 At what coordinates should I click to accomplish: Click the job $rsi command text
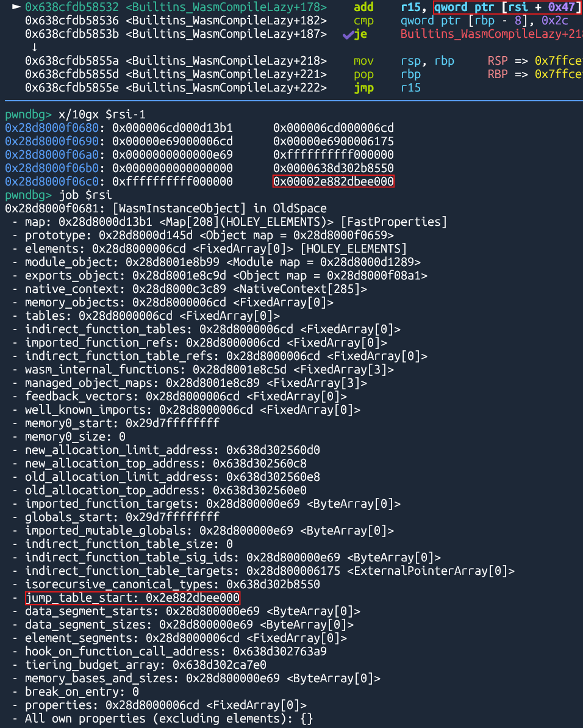point(85,195)
